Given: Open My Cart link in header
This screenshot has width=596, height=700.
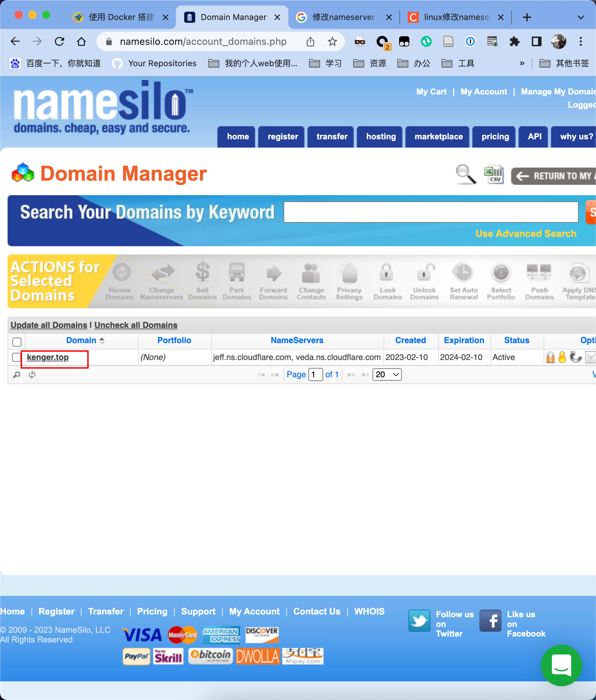Looking at the screenshot, I should click(431, 92).
